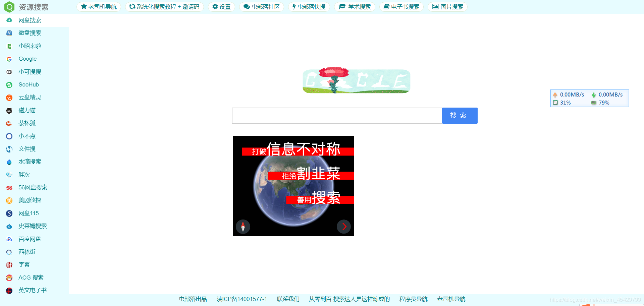Select 磁力猫 text in the sidebar

pos(27,110)
